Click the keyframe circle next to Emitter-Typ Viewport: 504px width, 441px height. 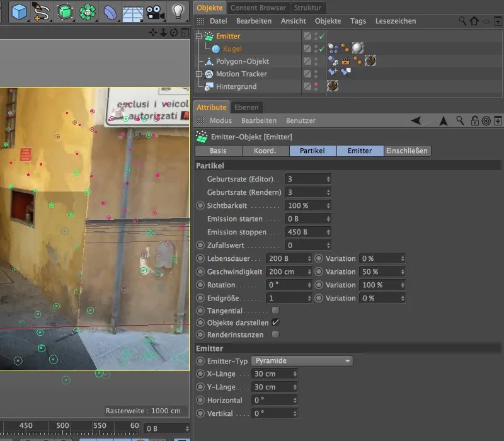tap(200, 361)
